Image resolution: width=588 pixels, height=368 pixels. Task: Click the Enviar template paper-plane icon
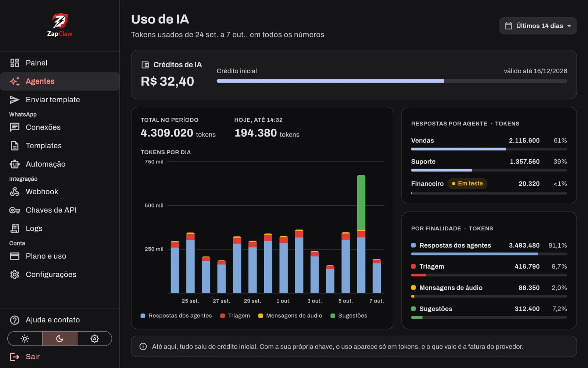point(15,100)
